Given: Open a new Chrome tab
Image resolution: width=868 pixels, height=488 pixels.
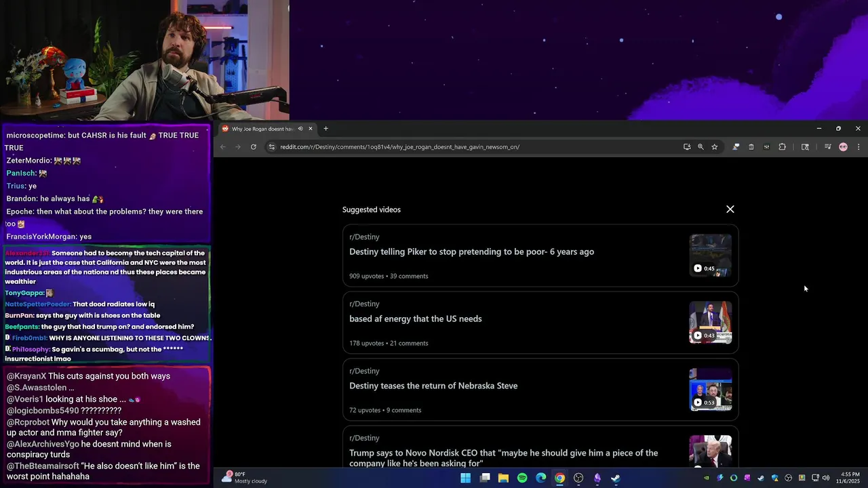Looking at the screenshot, I should [325, 129].
